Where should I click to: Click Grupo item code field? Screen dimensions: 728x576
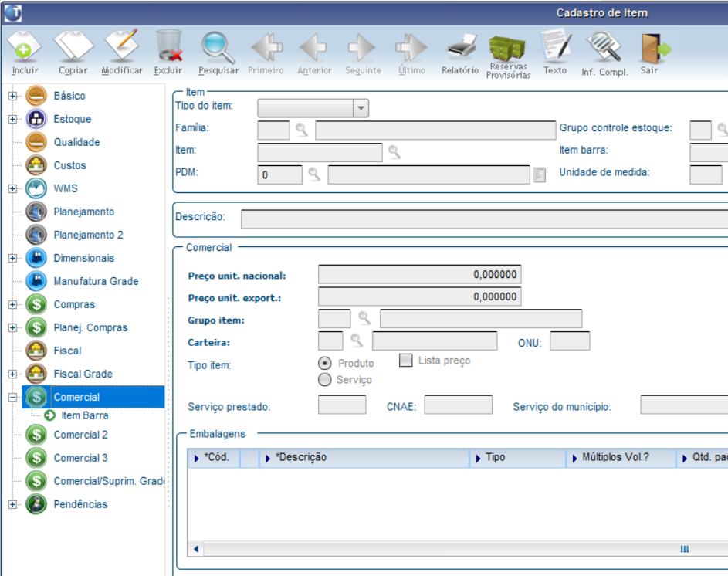pyautogui.click(x=334, y=319)
